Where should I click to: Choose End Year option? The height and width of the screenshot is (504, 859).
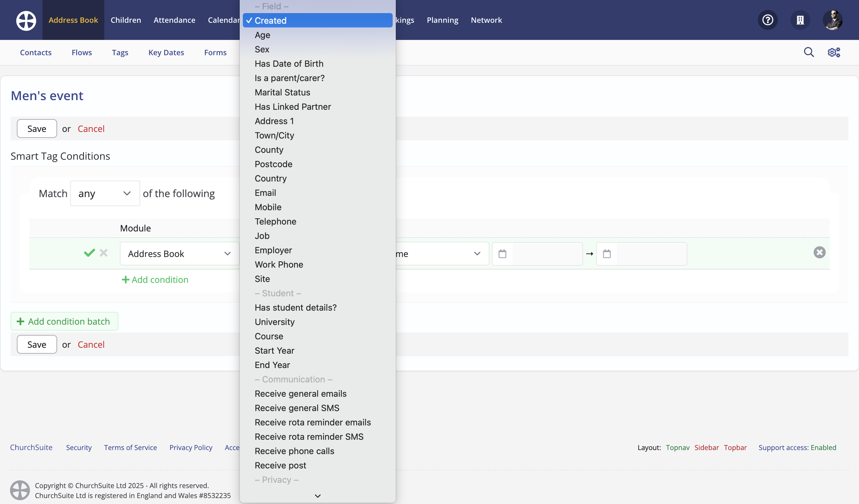click(x=318, y=365)
